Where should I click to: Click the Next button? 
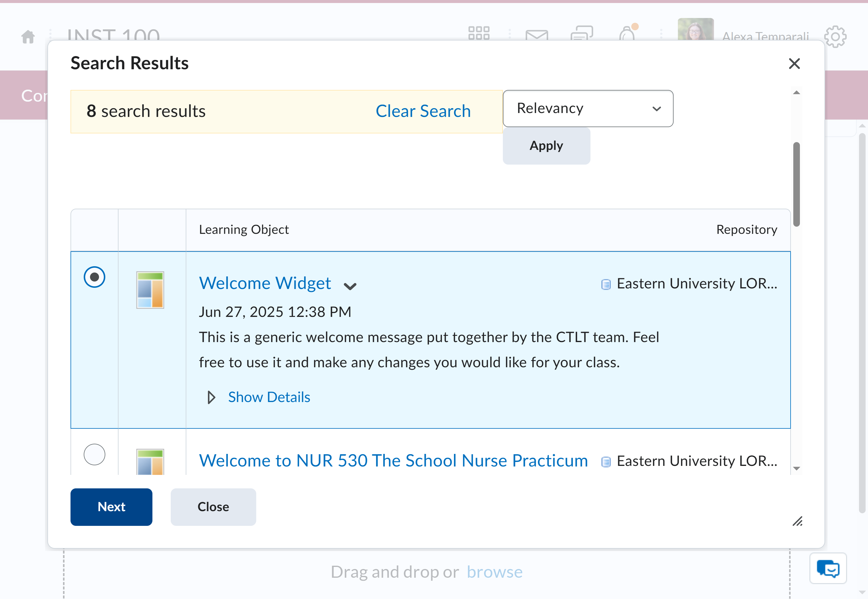112,507
